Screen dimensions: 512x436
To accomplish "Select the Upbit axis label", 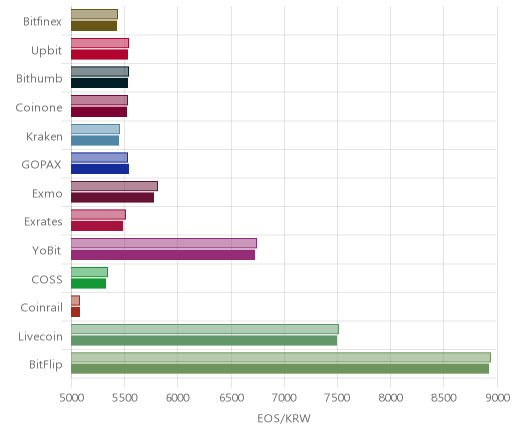I will point(46,51).
